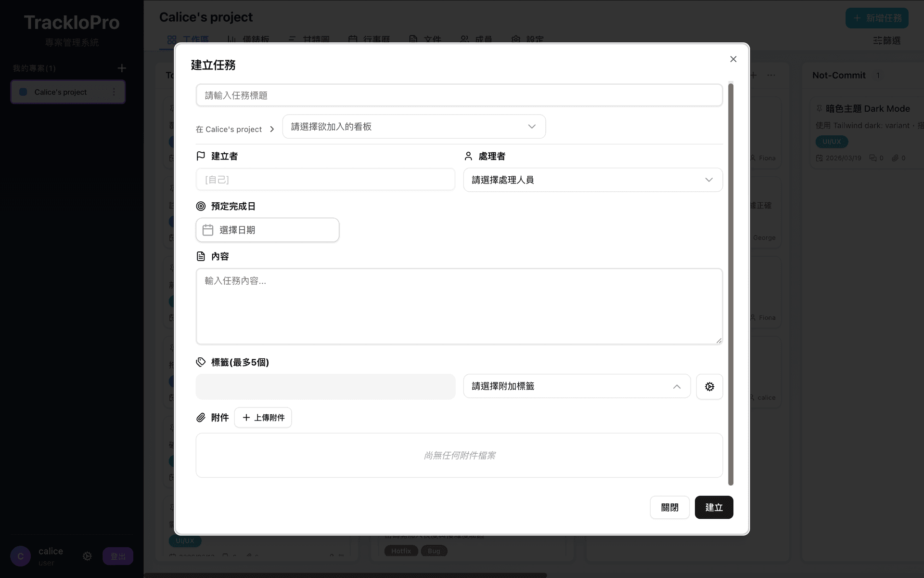
Task: Click the empty selected-tags box under 標籤
Action: pos(325,386)
